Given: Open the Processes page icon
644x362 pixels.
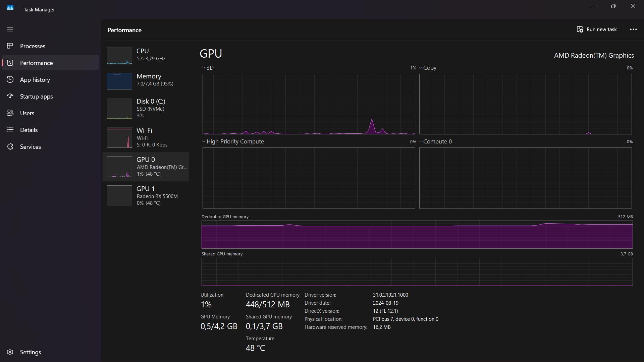Looking at the screenshot, I should point(10,46).
